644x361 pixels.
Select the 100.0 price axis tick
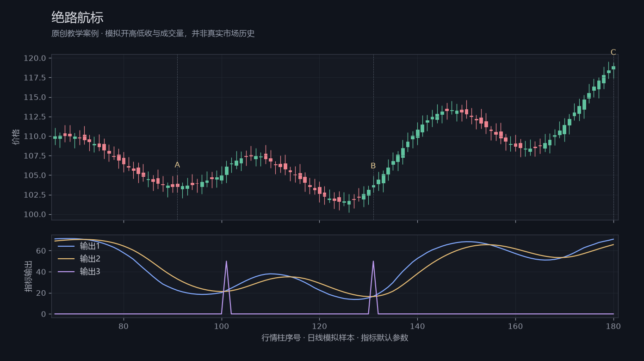[x=35, y=215]
